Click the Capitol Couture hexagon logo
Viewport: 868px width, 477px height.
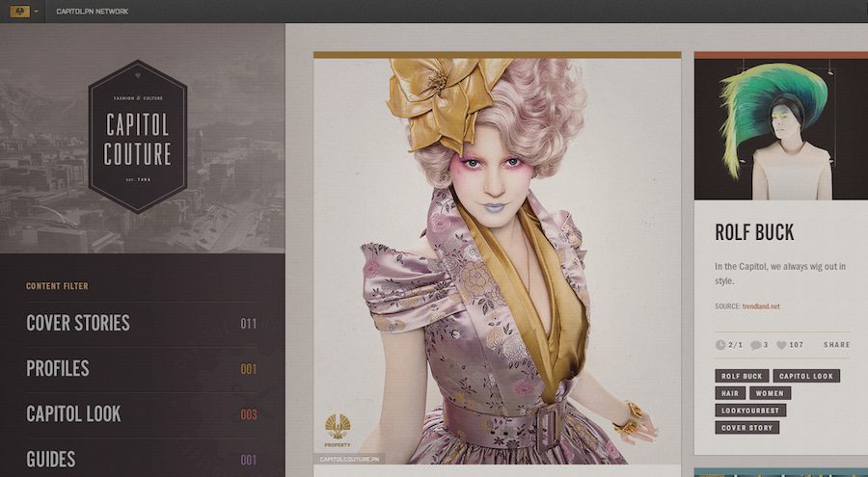click(x=138, y=137)
